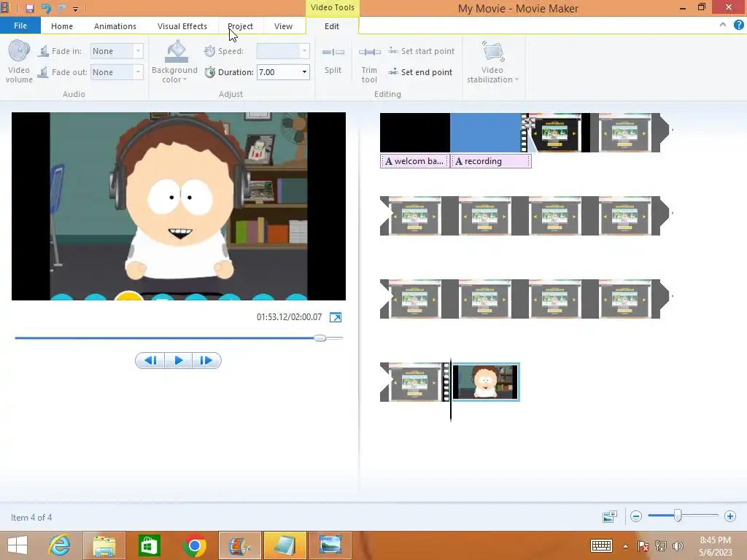Switch to the Project tab
Viewport: 747px width, 560px height.
pyautogui.click(x=240, y=26)
